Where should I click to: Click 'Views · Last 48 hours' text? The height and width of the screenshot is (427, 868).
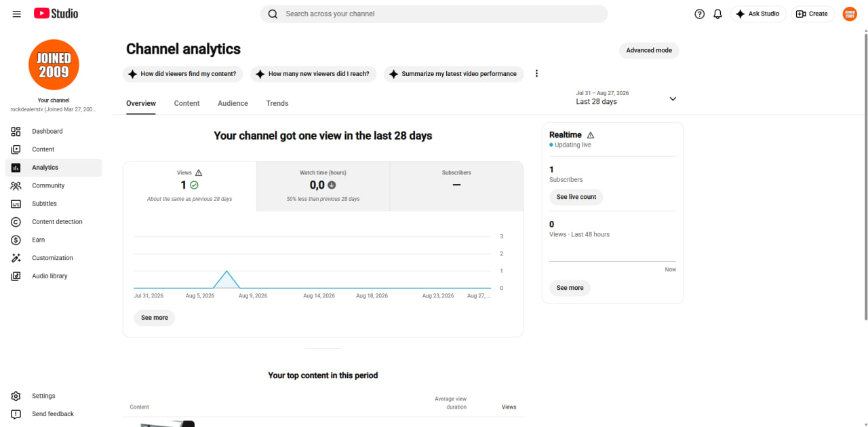pos(579,234)
